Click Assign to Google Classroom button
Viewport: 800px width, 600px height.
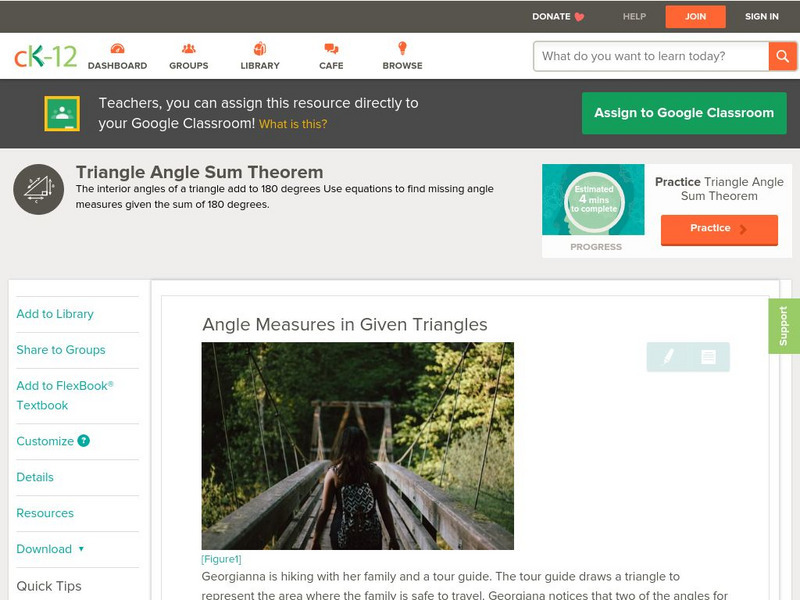(x=684, y=113)
